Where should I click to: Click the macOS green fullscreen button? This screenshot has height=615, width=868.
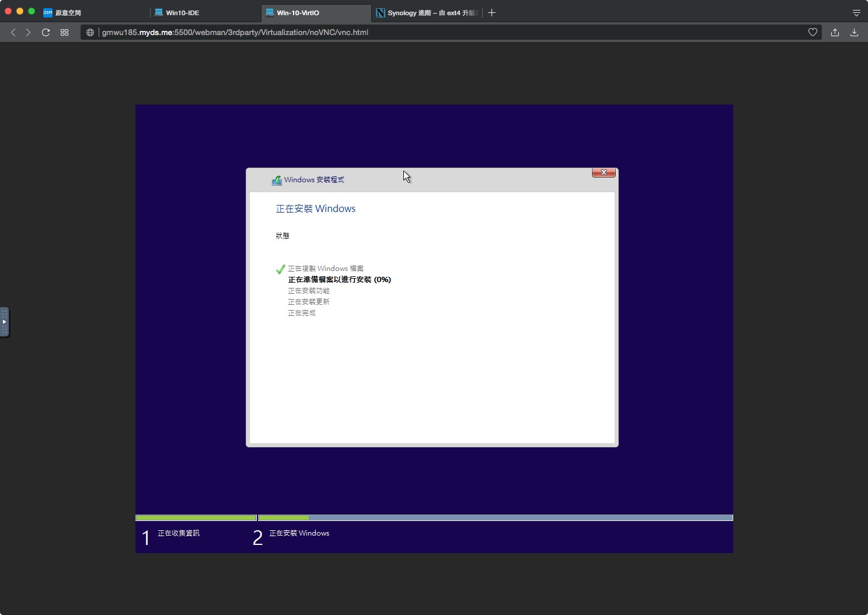coord(32,11)
